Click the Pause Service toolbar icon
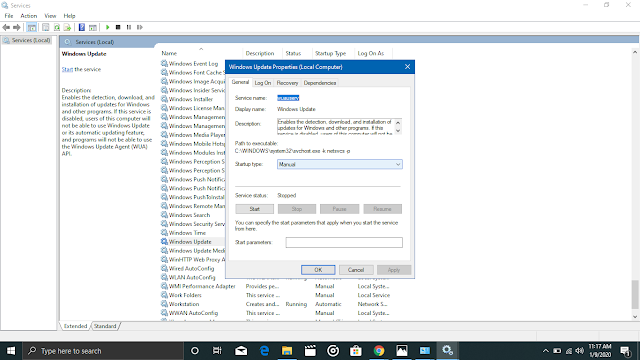This screenshot has width=640, height=360. (129, 27)
